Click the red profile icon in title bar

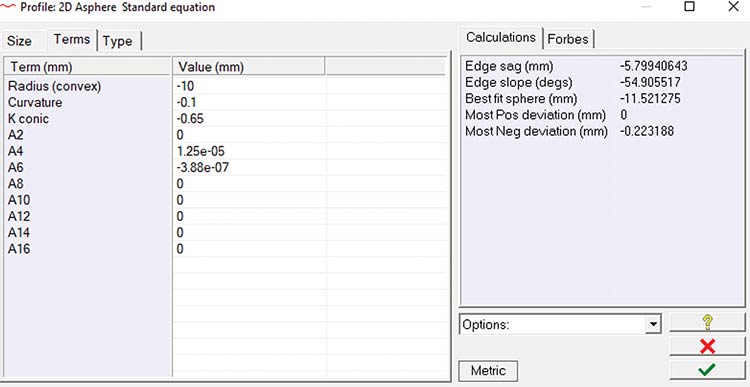click(9, 7)
